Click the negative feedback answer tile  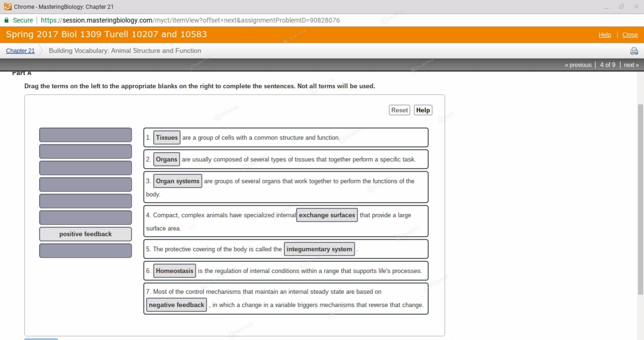pos(176,305)
